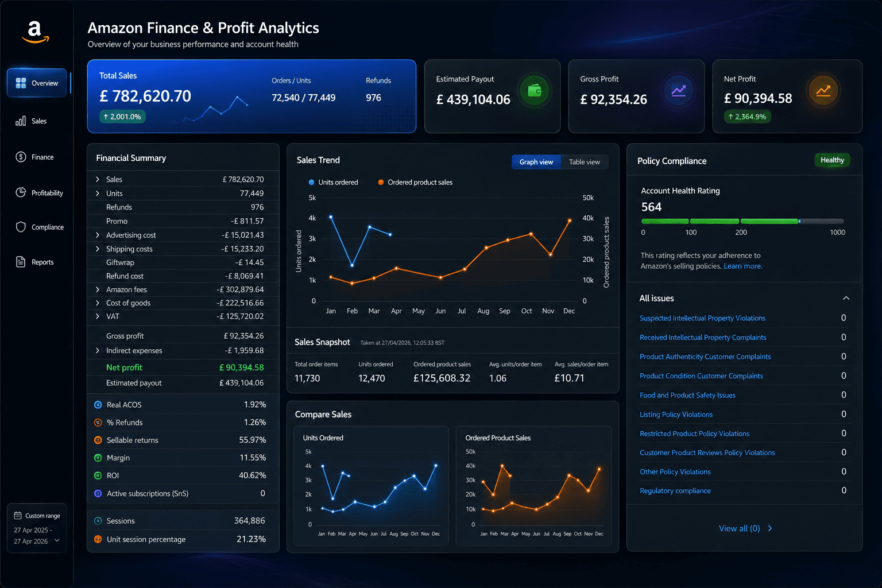Click the Units Ordered comparison chart
The image size is (882, 588).
[371, 486]
